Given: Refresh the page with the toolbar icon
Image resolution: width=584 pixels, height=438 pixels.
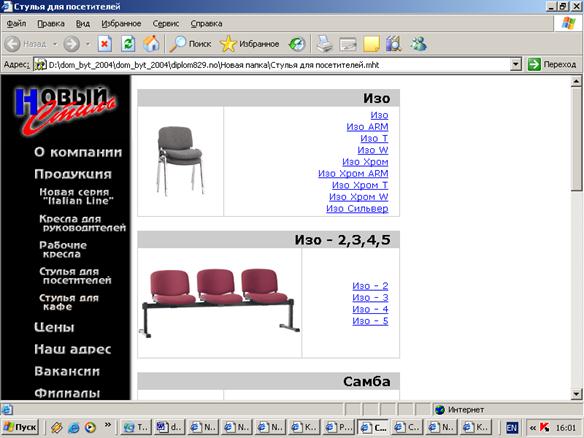Looking at the screenshot, I should point(128,44).
